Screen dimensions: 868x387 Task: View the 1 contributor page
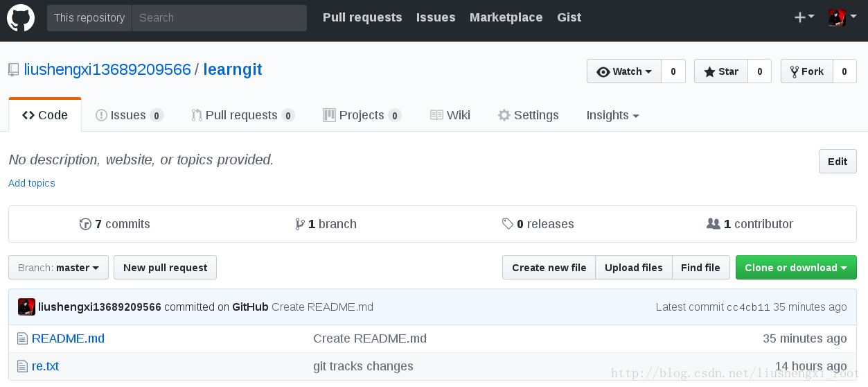(x=750, y=224)
